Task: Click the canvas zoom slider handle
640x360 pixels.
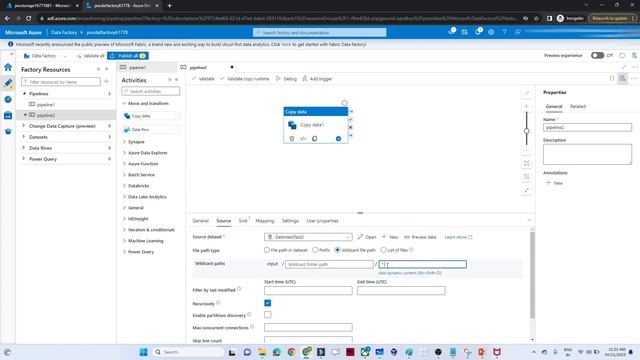Action: [x=527, y=131]
